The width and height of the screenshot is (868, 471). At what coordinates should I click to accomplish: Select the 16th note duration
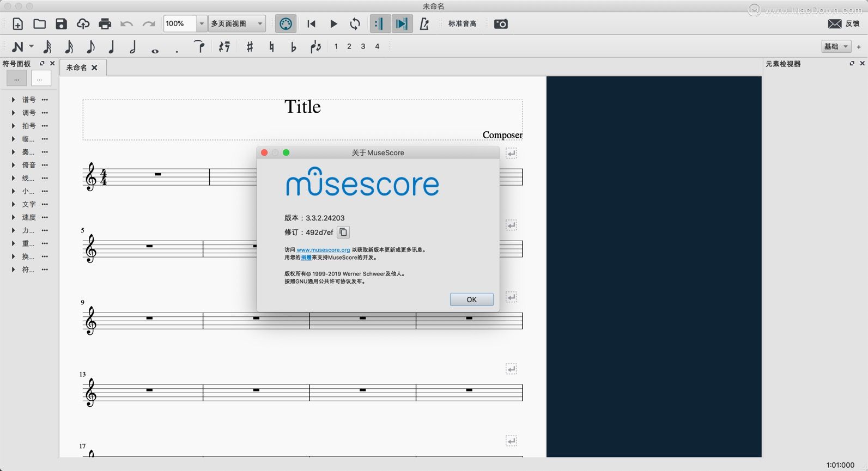point(69,47)
